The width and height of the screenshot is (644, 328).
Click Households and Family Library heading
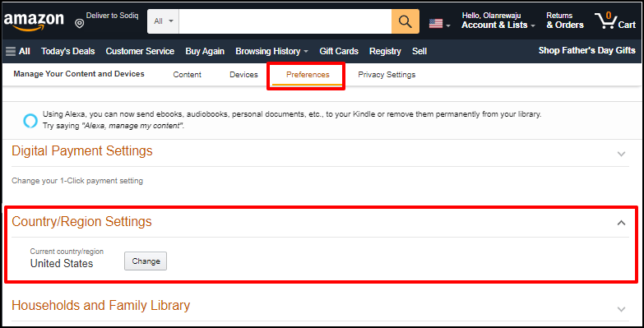(x=100, y=306)
